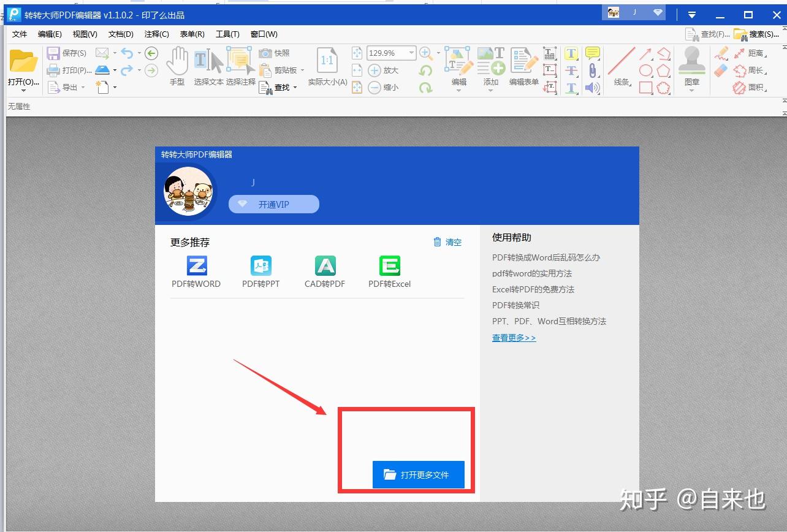Open the 注释(C) menu
Image resolution: width=787 pixels, height=532 pixels.
pyautogui.click(x=156, y=34)
